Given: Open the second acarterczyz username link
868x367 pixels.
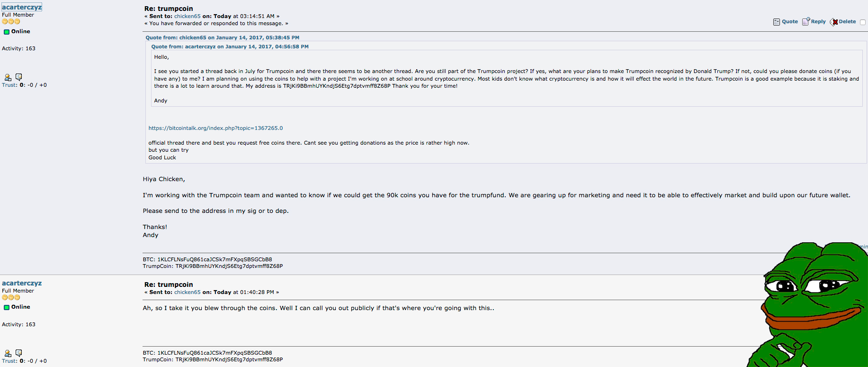Looking at the screenshot, I should 22,283.
